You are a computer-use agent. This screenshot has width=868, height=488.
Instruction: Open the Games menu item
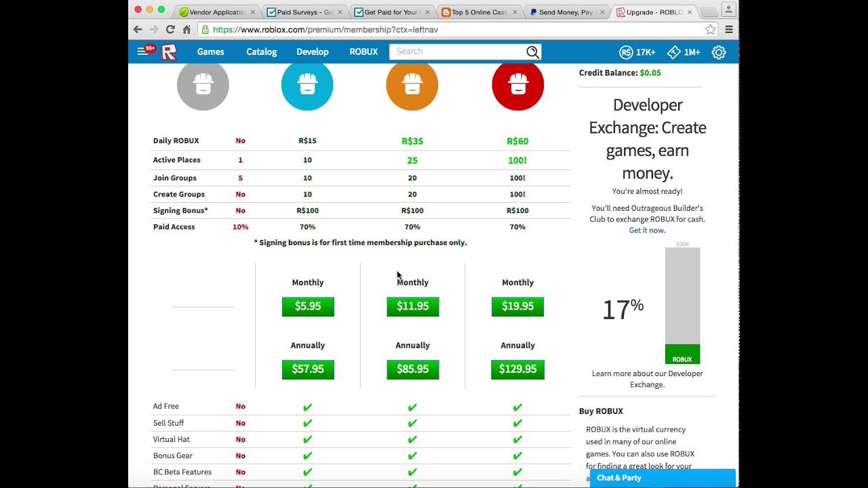210,52
